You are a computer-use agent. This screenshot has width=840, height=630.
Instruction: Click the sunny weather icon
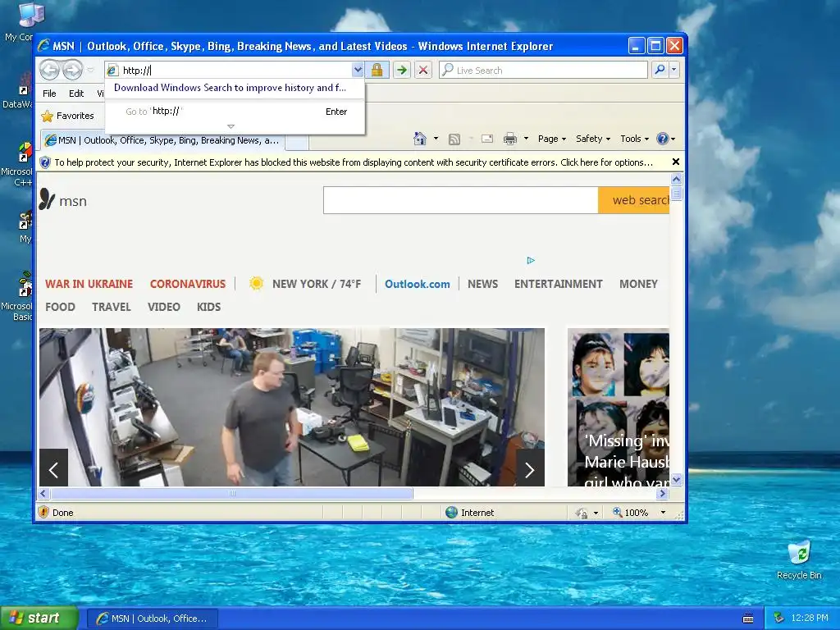256,283
